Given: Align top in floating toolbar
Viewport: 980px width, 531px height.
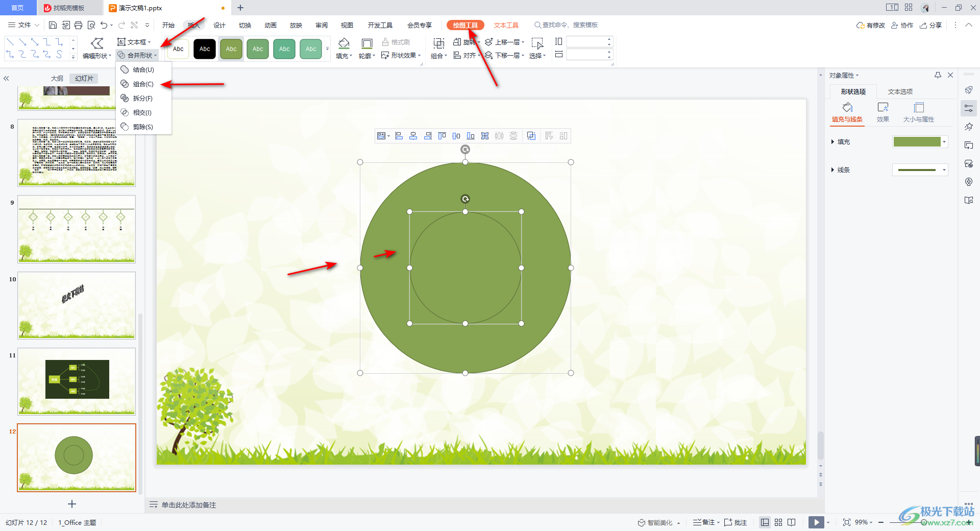Looking at the screenshot, I should pyautogui.click(x=442, y=136).
